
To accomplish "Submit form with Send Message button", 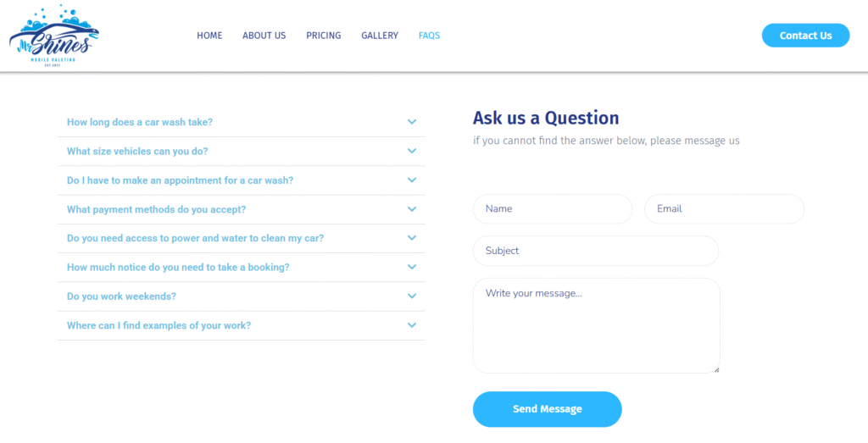I will click(x=547, y=409).
